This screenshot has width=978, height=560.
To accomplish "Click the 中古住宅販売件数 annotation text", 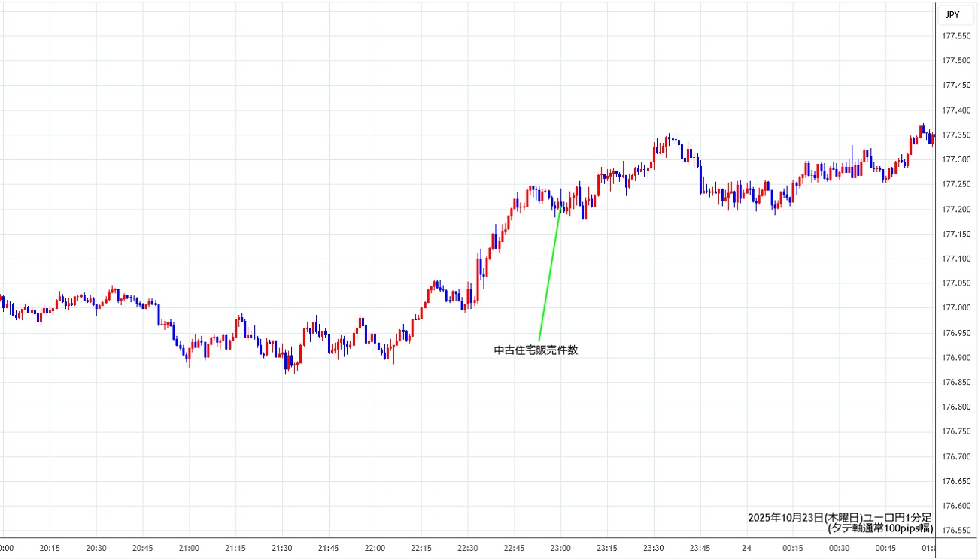I will [x=536, y=350].
